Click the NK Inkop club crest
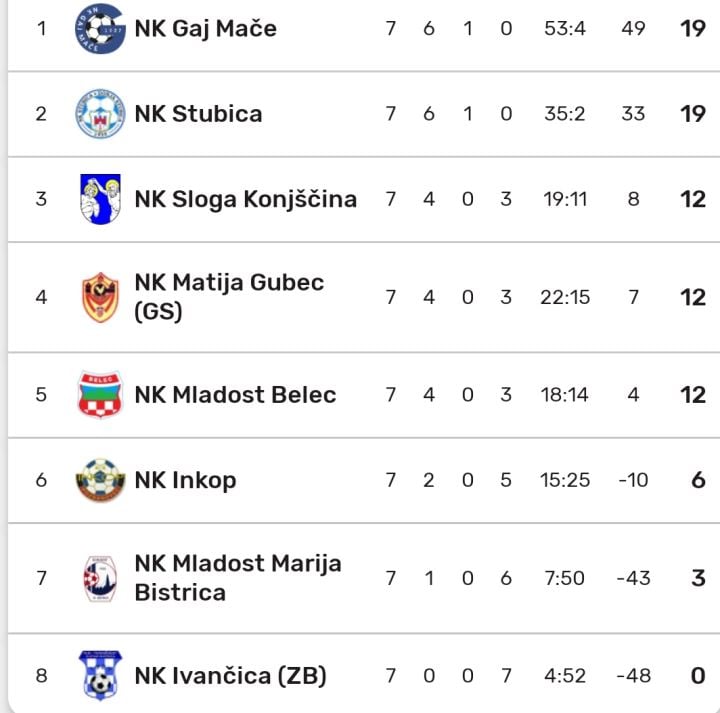 (100, 480)
